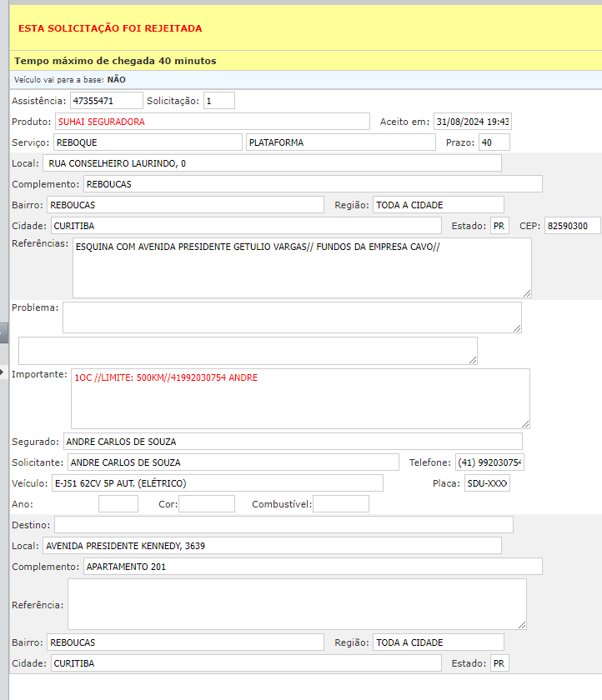Viewport: 602px width, 700px height.
Task: Click the empty Combustível field
Action: pos(340,504)
